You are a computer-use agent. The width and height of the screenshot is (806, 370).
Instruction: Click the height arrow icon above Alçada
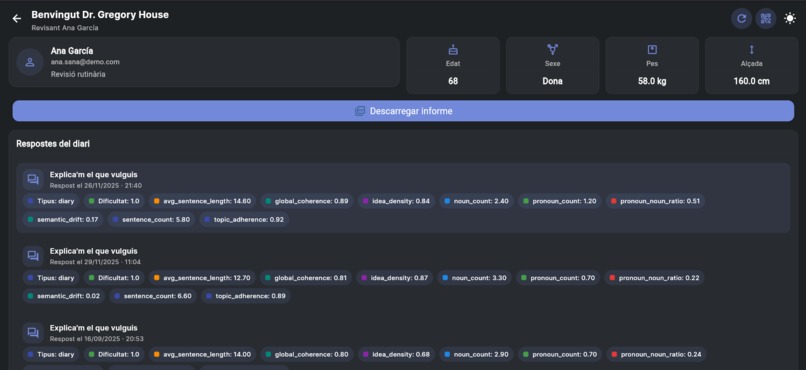[x=752, y=50]
